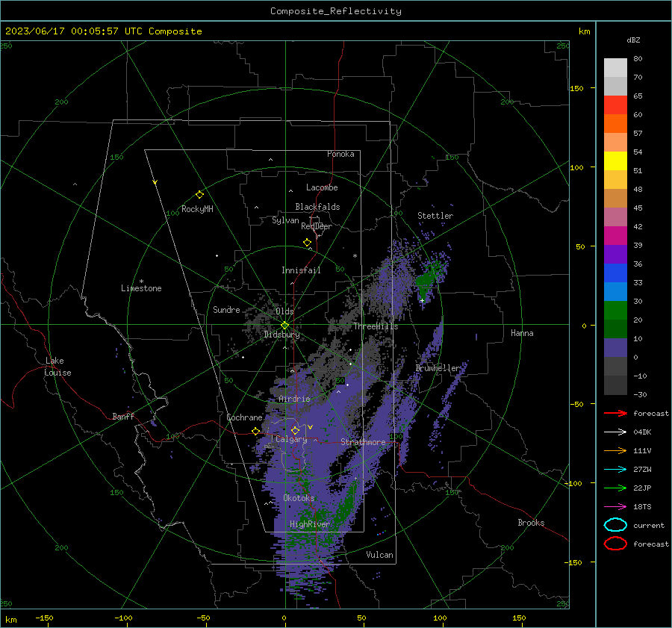Click the green 22JP arrow icon

click(615, 488)
